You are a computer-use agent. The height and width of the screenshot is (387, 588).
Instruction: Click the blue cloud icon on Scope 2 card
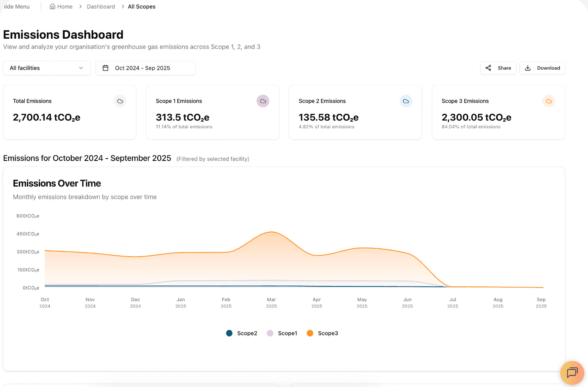(406, 101)
